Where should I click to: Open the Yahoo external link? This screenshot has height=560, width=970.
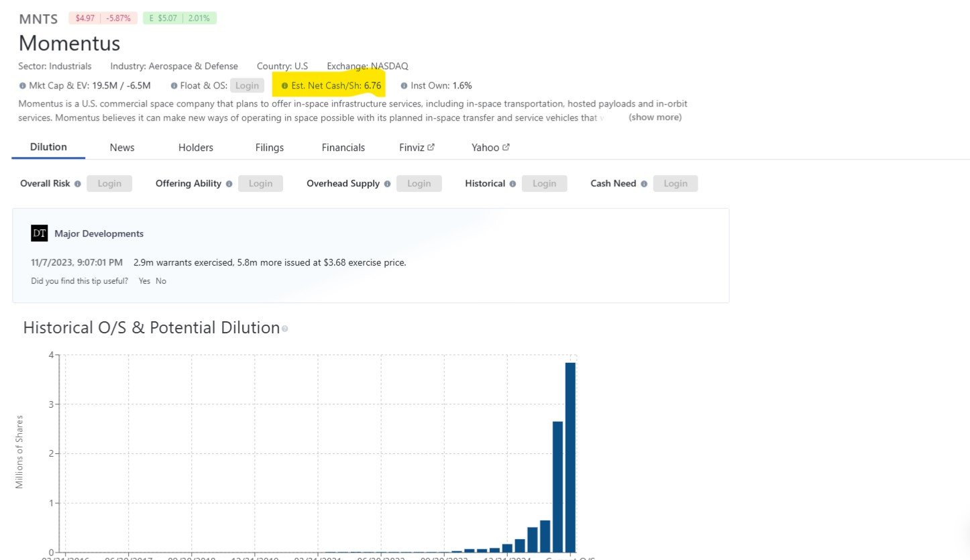click(490, 148)
